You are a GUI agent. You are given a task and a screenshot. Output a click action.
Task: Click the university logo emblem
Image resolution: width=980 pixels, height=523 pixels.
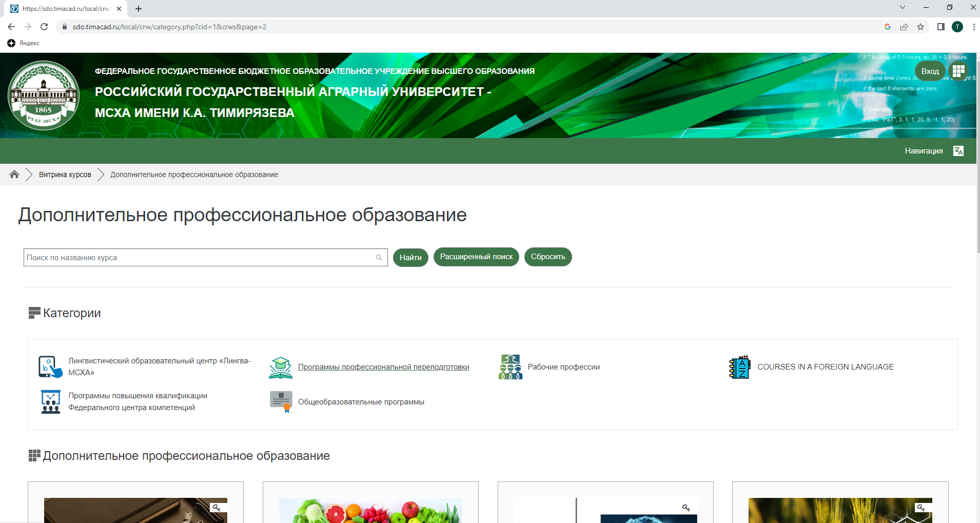(x=44, y=95)
